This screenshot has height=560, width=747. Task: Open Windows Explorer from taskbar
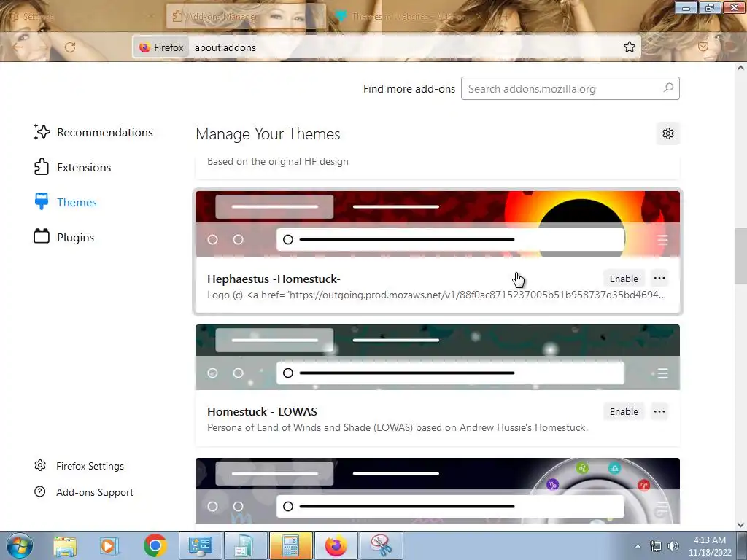(x=65, y=545)
